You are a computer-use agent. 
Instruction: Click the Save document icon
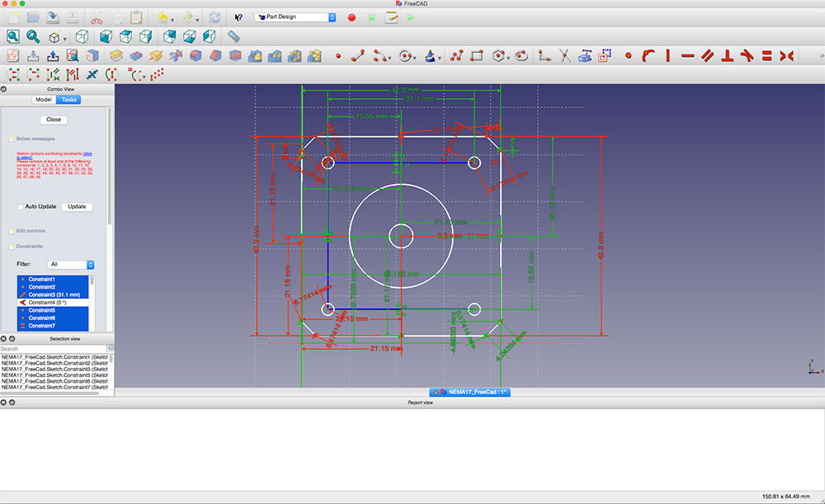point(53,17)
